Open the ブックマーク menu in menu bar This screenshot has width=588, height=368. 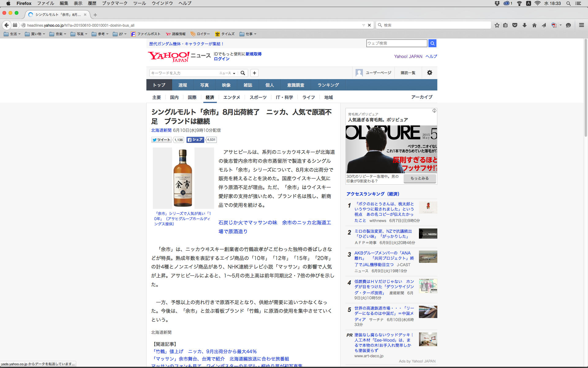[115, 3]
